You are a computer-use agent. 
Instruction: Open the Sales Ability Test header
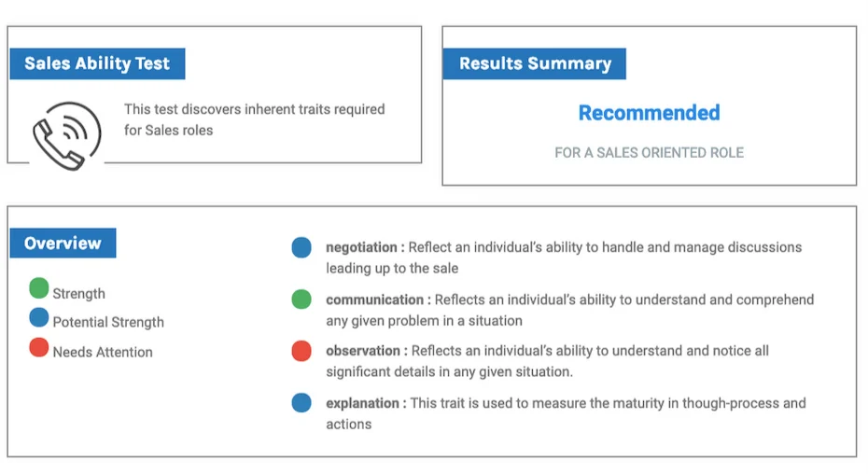pos(97,63)
